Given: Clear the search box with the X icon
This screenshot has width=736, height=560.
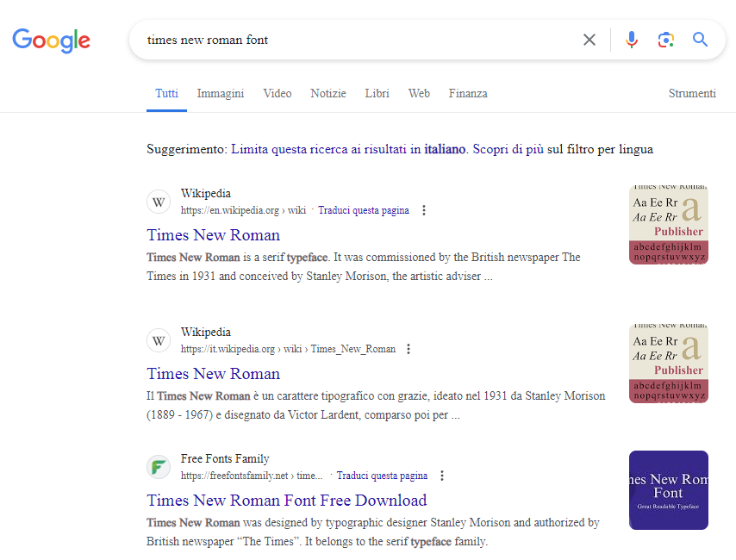Looking at the screenshot, I should [589, 40].
